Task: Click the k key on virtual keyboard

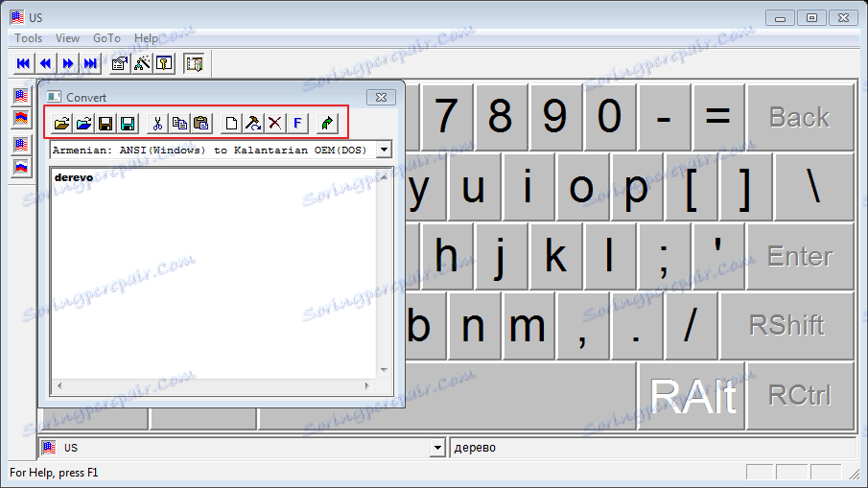Action: tap(554, 256)
